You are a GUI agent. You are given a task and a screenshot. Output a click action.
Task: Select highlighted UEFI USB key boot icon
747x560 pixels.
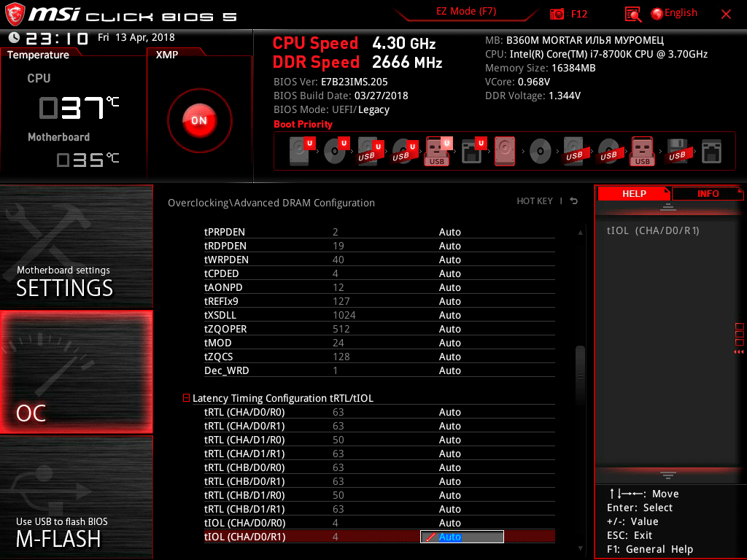coord(438,151)
